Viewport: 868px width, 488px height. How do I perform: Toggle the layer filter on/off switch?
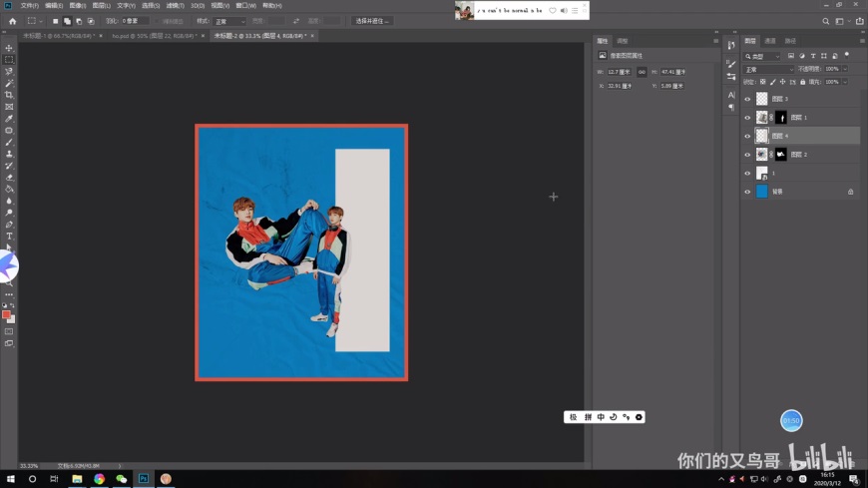coord(846,55)
